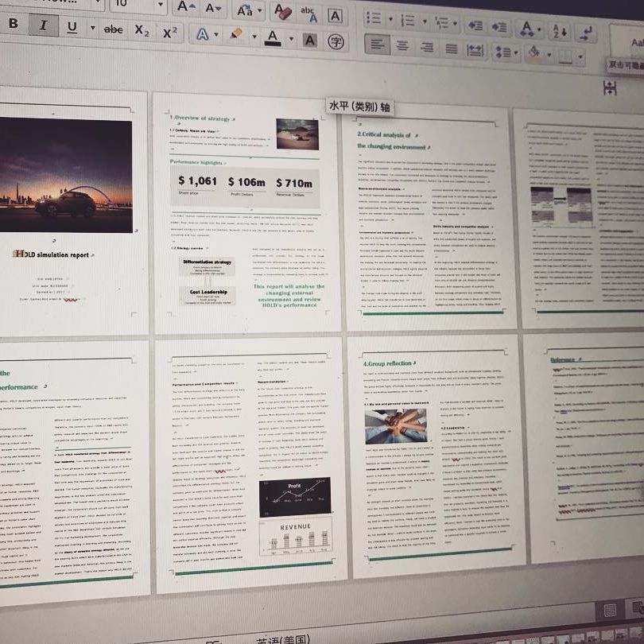This screenshot has height=644, width=644.
Task: Click Multilevel List icon
Action: pos(442,22)
